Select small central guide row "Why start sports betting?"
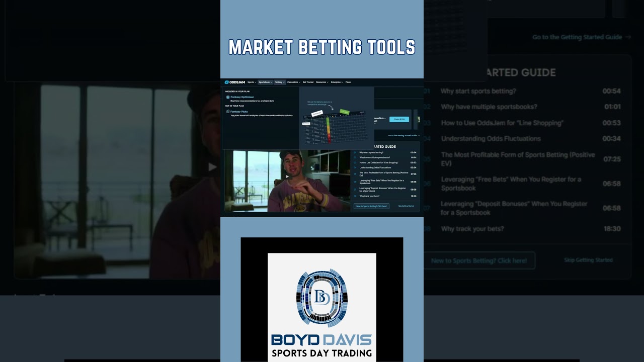644x362 pixels. pyautogui.click(x=385, y=152)
